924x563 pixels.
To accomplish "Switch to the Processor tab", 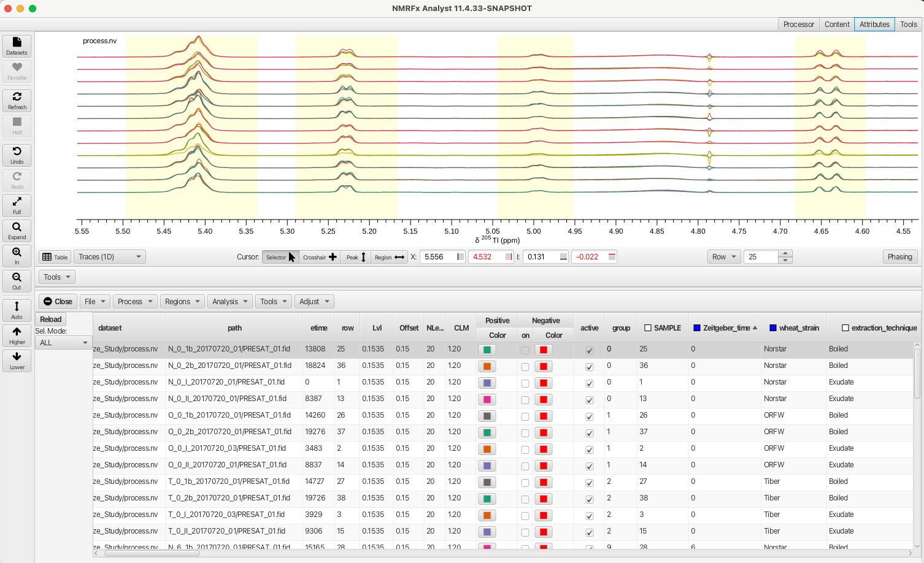I will (798, 25).
